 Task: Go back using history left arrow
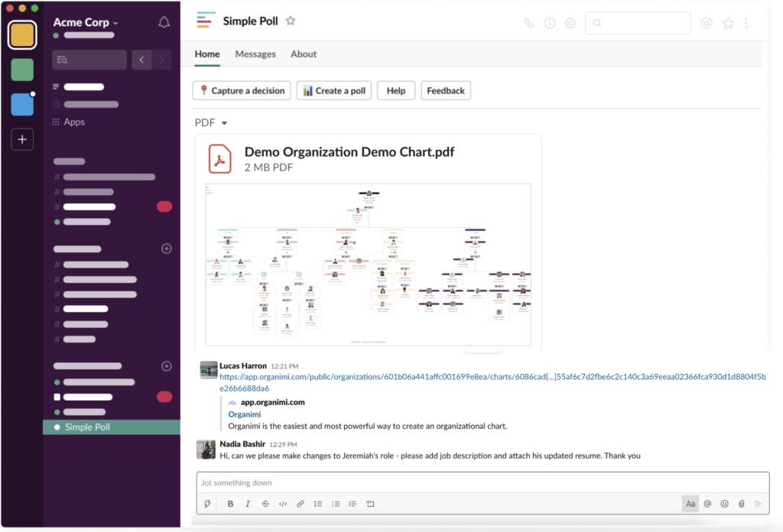(x=141, y=60)
